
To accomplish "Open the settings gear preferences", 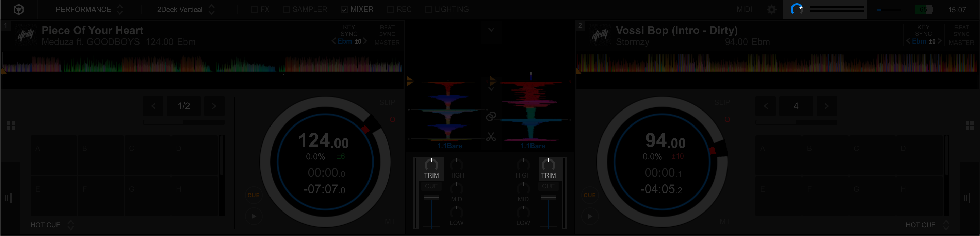I will 771,10.
